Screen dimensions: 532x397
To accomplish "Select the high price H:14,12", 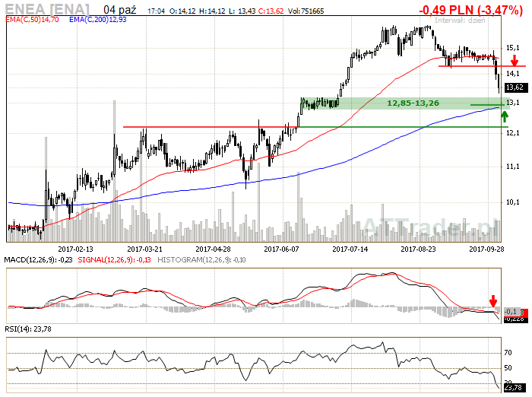I will 212,11.
